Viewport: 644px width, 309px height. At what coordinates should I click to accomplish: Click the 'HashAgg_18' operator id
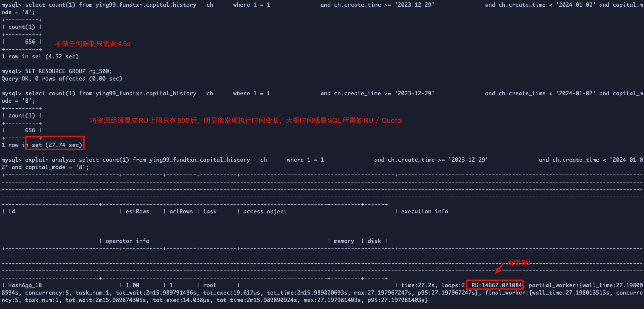point(25,285)
